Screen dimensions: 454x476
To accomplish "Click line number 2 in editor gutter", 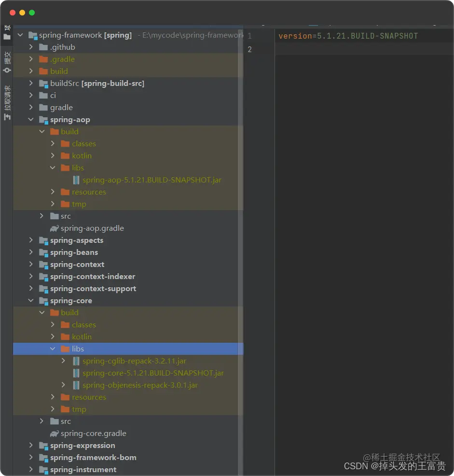I will pos(250,49).
